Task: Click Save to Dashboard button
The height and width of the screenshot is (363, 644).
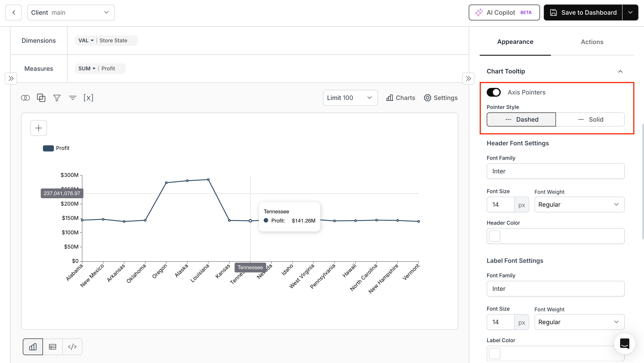Action: click(583, 12)
